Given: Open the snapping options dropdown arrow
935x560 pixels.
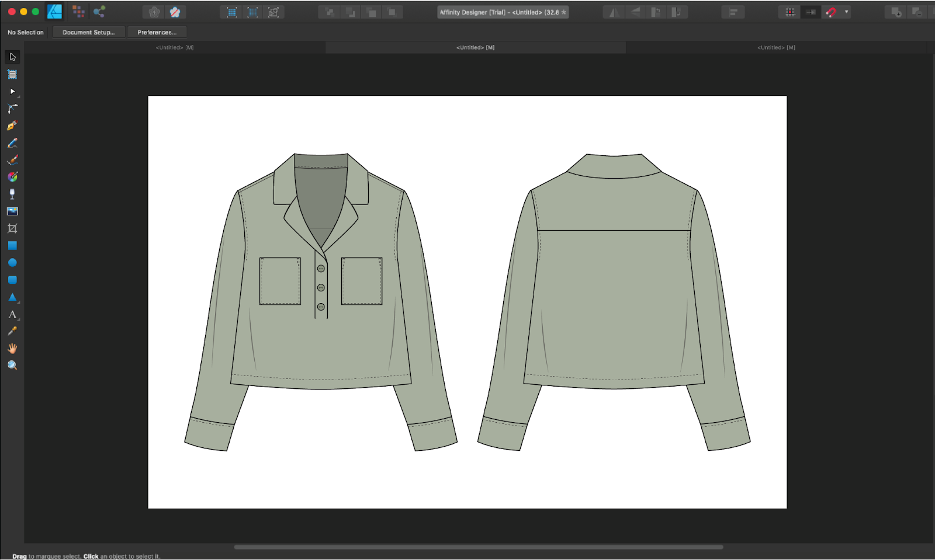Looking at the screenshot, I should click(x=846, y=12).
